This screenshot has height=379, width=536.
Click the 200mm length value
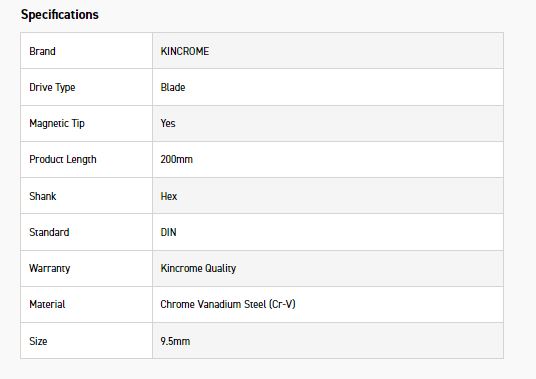(176, 159)
